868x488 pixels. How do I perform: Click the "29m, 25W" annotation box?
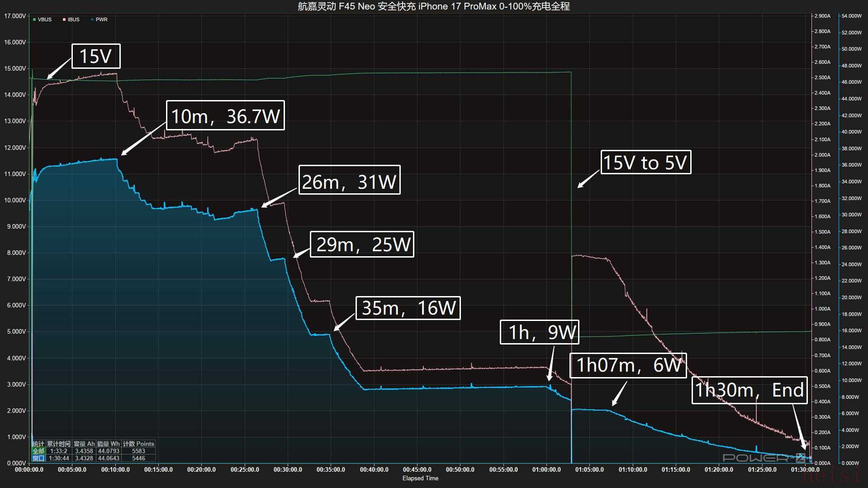coord(362,244)
